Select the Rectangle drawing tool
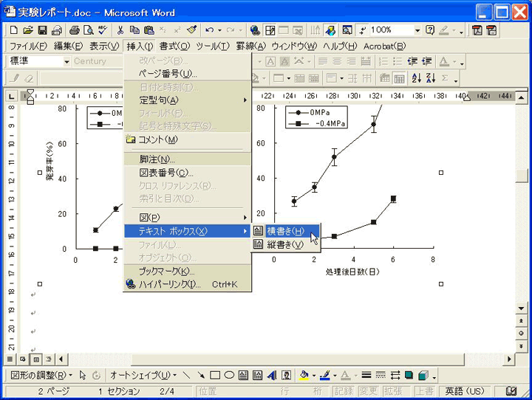 215,375
